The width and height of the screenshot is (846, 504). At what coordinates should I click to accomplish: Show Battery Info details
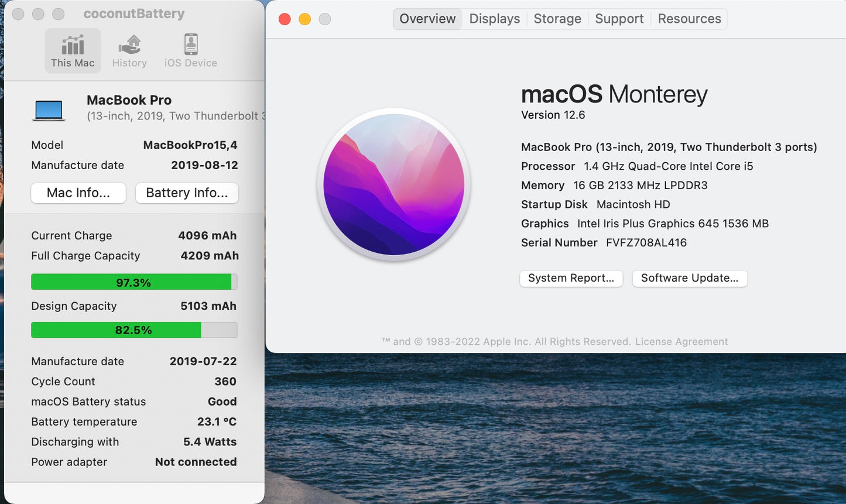186,193
